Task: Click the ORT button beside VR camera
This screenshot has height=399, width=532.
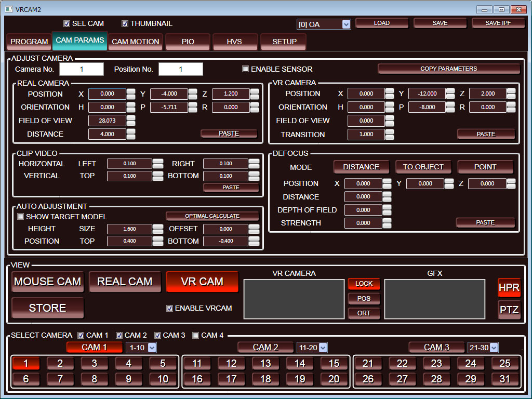Action: 364,313
